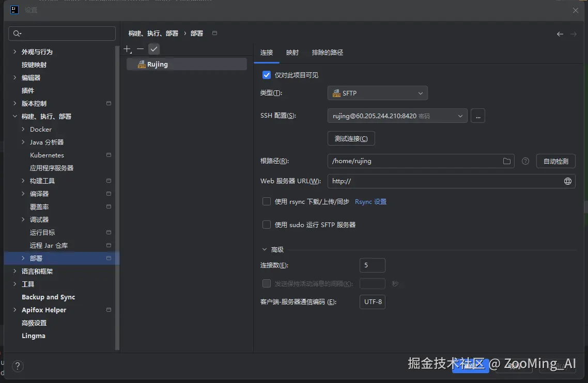Click the UTF-8 encoding field
The width and height of the screenshot is (588, 383).
373,302
